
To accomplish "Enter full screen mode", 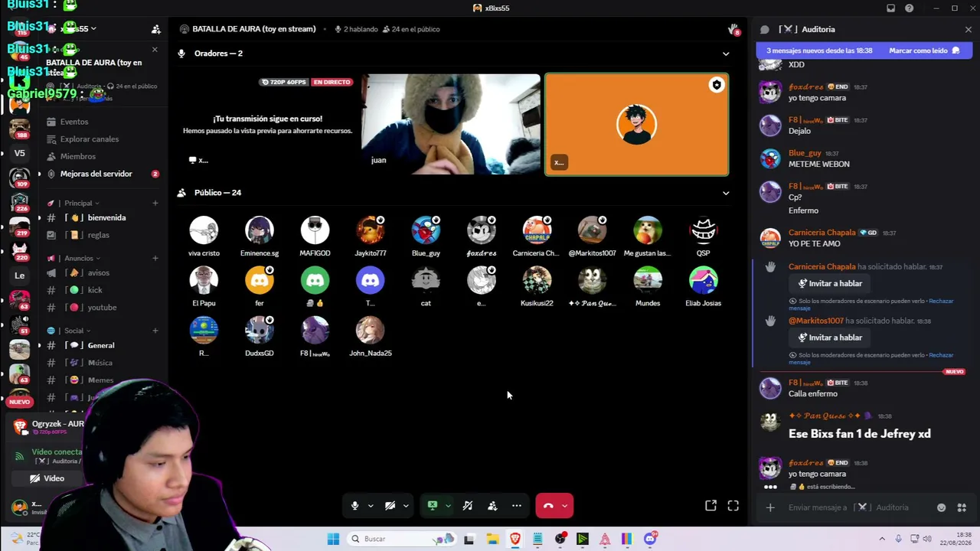I will [x=733, y=506].
